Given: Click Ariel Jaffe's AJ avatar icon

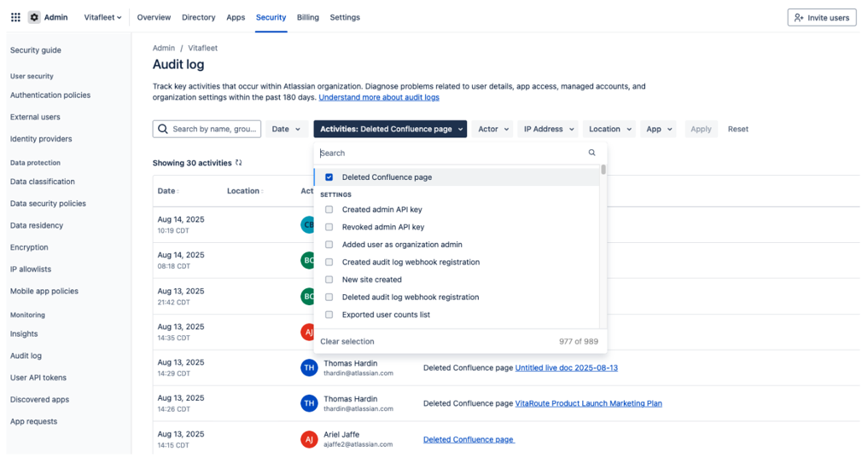Looking at the screenshot, I should 309,439.
